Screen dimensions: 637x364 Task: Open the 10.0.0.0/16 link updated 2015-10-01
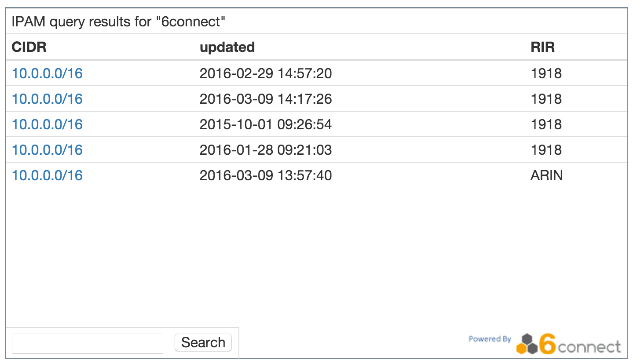[x=47, y=124]
